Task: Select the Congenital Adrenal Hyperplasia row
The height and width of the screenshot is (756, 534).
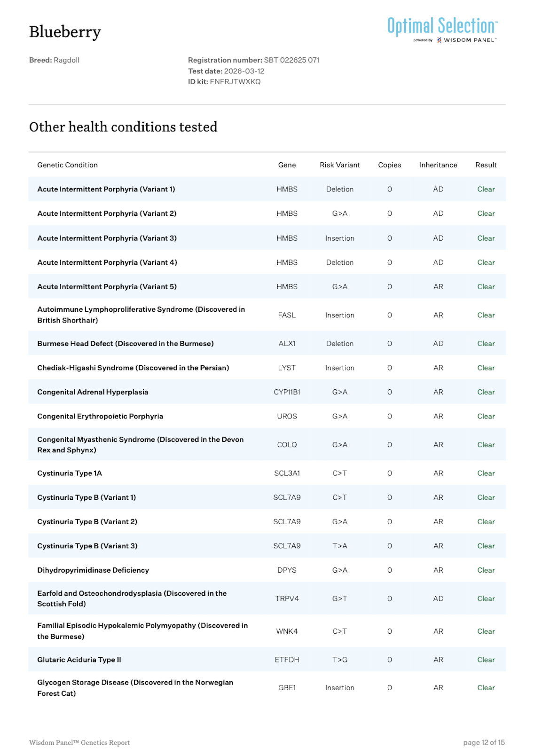Action: click(267, 392)
